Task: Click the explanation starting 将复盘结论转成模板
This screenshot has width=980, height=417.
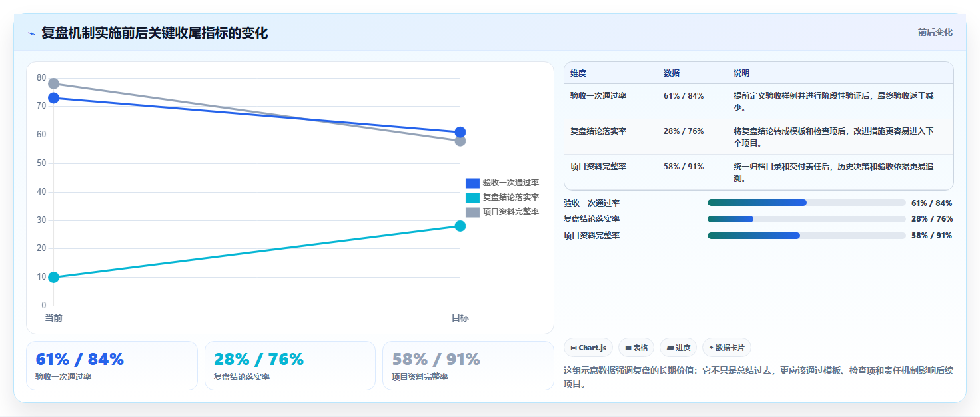Action: tap(837, 137)
